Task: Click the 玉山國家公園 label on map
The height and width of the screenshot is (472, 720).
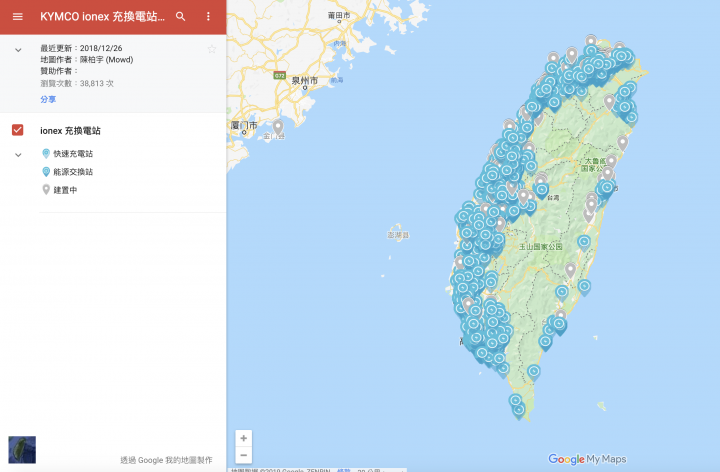Action: (x=540, y=247)
